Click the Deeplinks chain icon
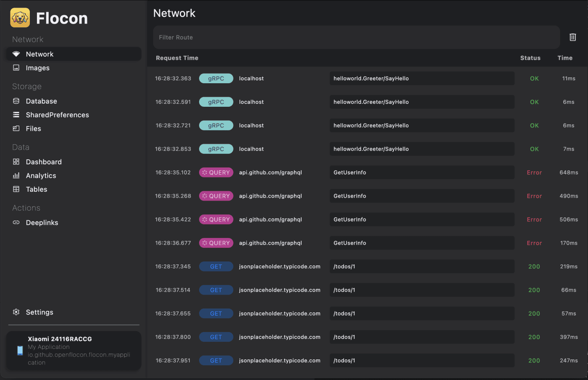588x380 pixels. tap(16, 222)
